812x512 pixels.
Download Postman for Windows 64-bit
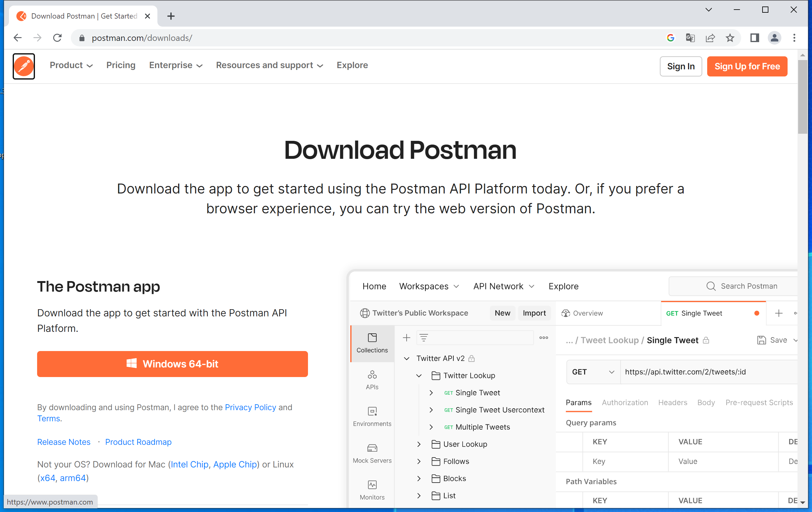pyautogui.click(x=172, y=364)
